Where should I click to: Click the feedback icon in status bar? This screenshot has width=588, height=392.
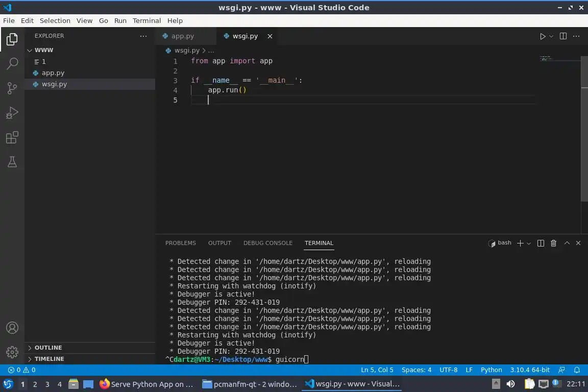(x=561, y=370)
